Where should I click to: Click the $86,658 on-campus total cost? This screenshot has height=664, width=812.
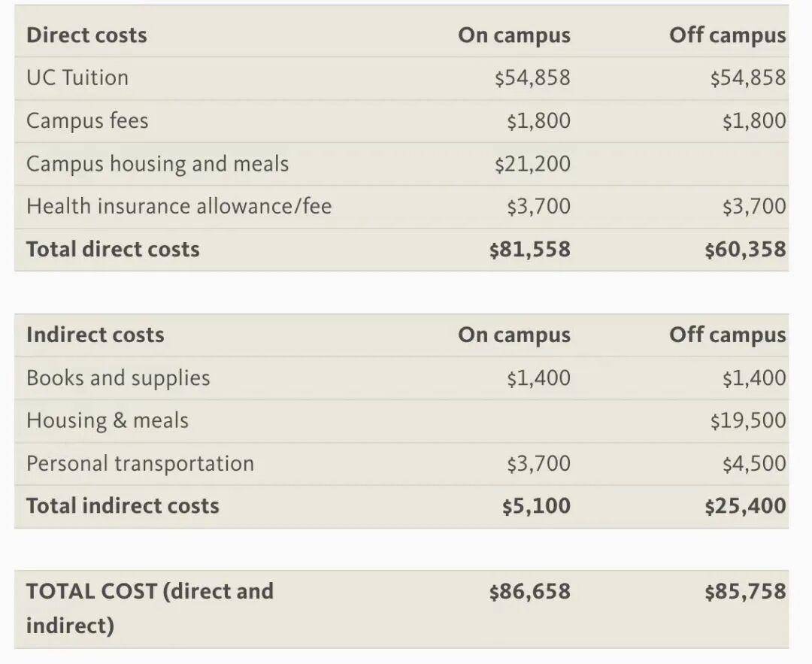[x=529, y=592]
